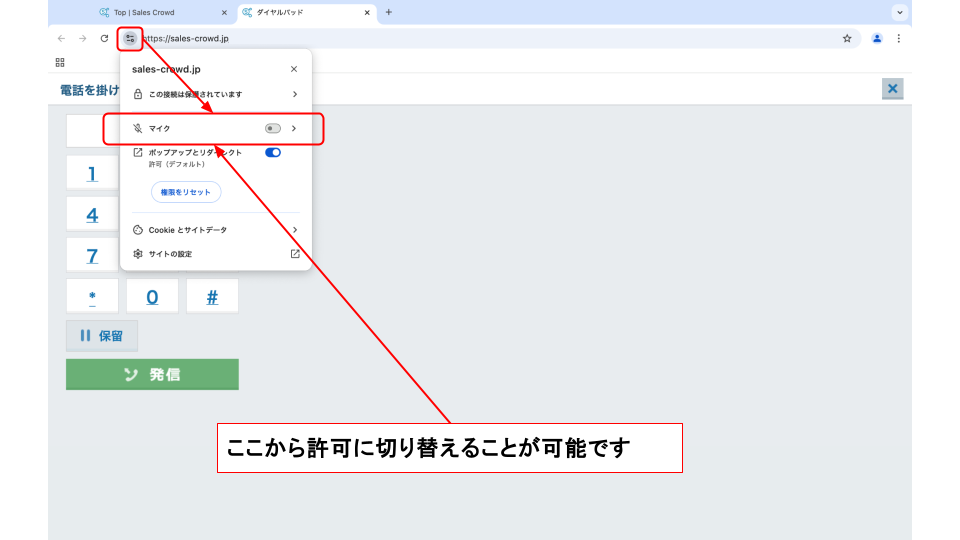Viewport: 960px width, 540px height.
Task: Reload the page with the refresh icon
Action: pyautogui.click(x=104, y=38)
